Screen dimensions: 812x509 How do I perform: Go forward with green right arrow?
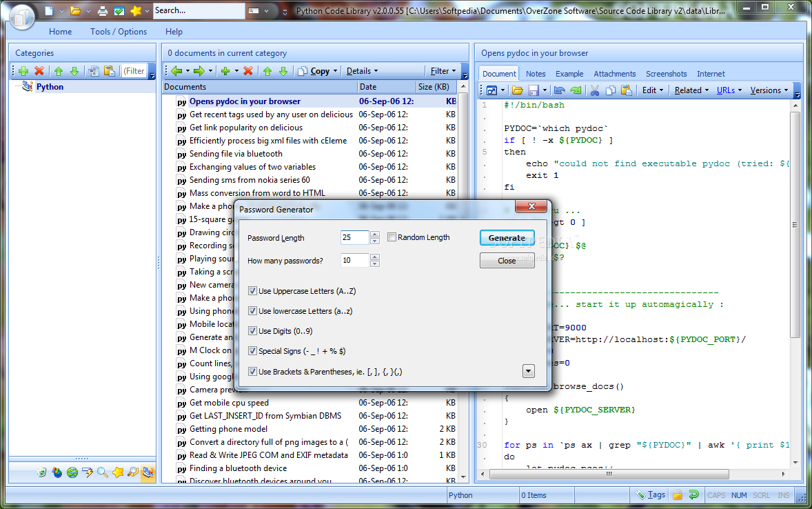(199, 71)
